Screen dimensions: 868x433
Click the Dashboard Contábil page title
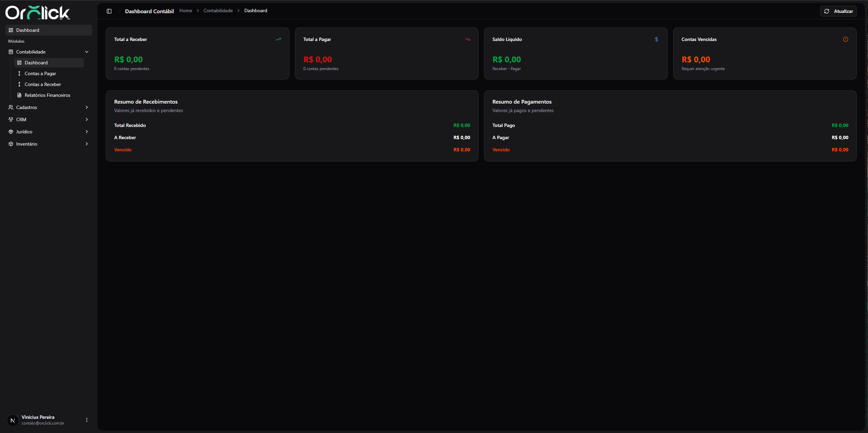[x=149, y=11]
